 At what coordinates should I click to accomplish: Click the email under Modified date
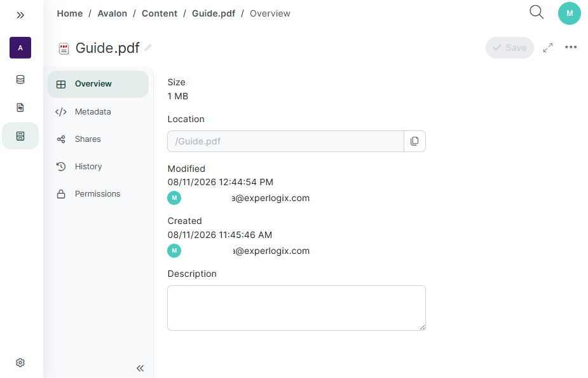click(x=270, y=198)
